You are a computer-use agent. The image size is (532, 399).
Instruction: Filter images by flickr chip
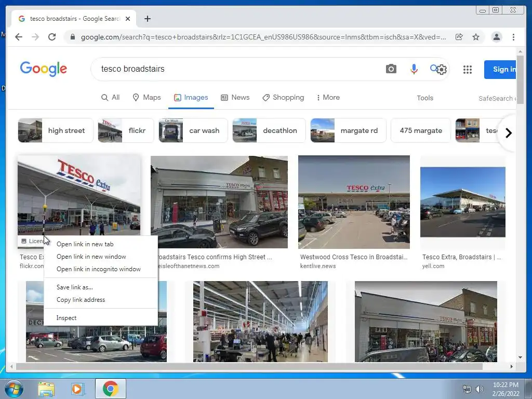[126, 130]
